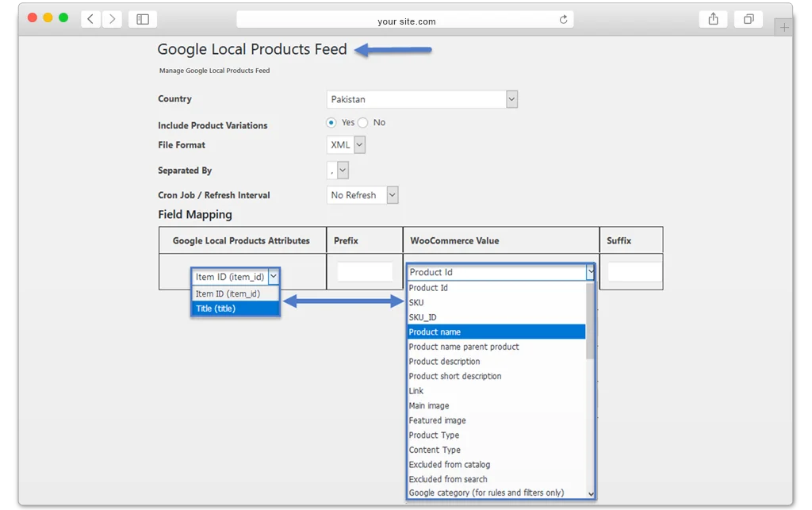Viewport: 812px width, 510px height.
Task: Open the No Refresh interval dropdown
Action: point(362,195)
